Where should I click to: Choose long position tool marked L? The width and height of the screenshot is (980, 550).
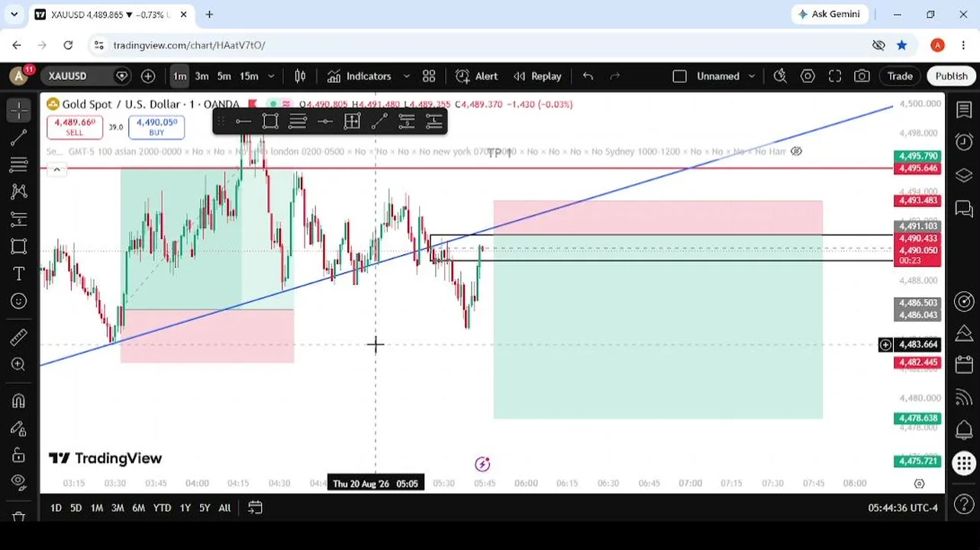[x=434, y=121]
